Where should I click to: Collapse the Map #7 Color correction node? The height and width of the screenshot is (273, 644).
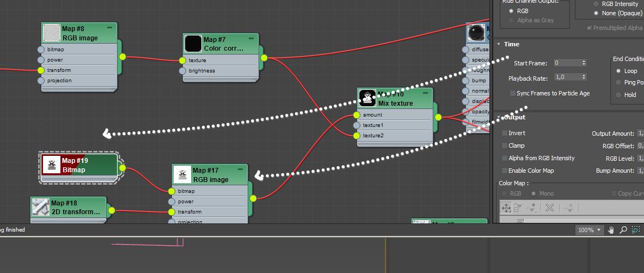(x=252, y=38)
